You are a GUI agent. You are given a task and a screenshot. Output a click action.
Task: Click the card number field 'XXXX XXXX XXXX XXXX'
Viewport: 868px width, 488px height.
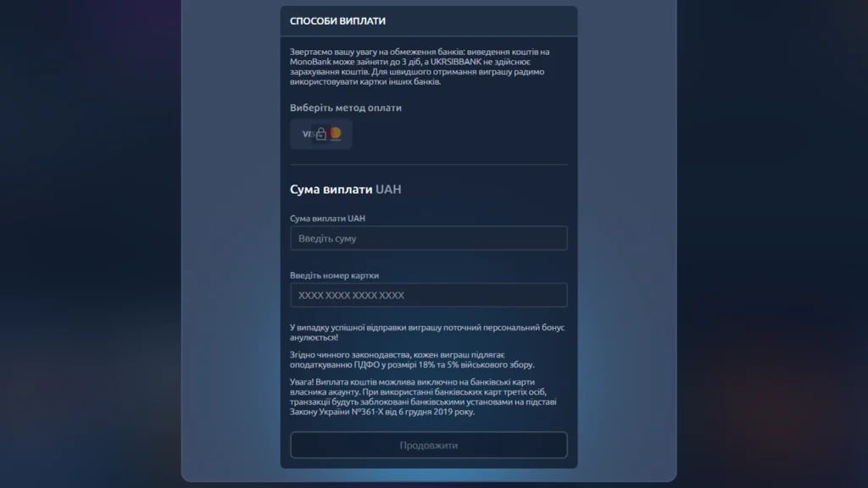pos(428,296)
